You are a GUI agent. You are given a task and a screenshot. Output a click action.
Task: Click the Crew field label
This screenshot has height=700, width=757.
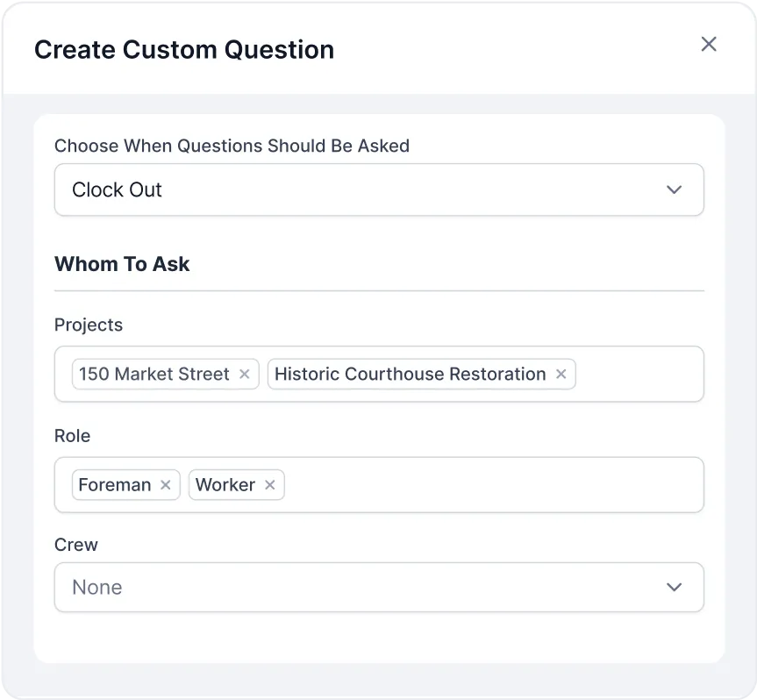(x=76, y=545)
